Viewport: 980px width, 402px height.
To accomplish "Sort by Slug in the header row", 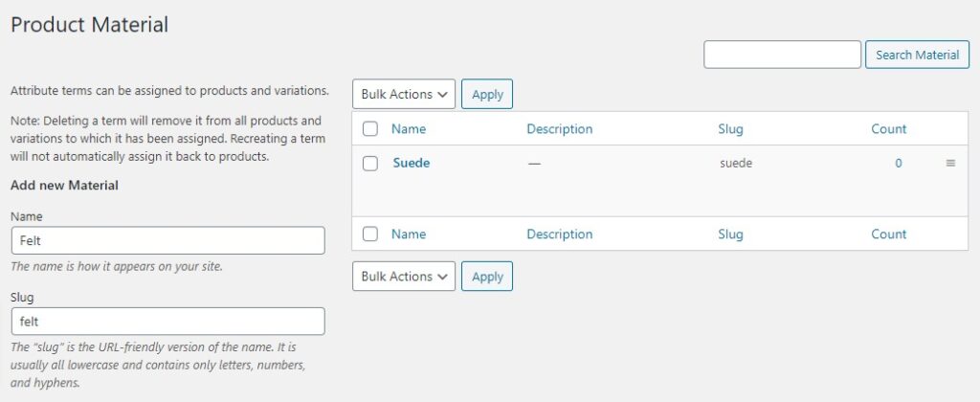I will coord(730,129).
